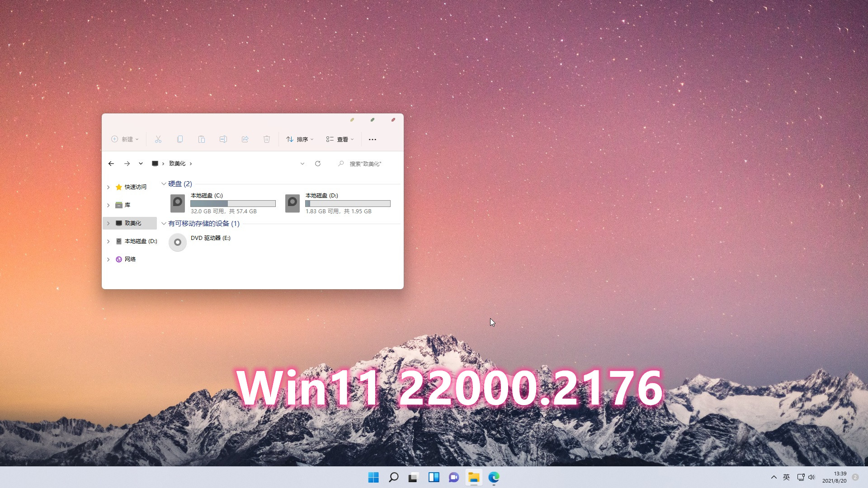868x488 pixels.
Task: Select the 本地磁盘 (C:) drive icon
Action: tap(178, 203)
